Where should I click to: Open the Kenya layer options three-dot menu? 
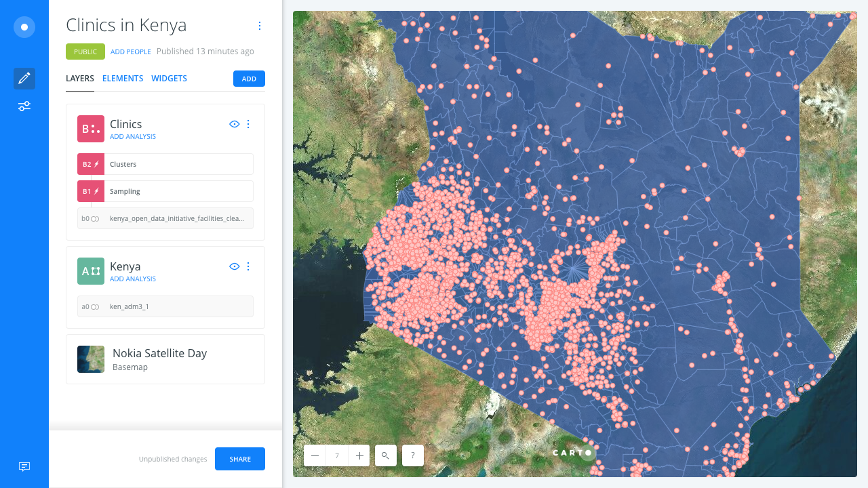pyautogui.click(x=248, y=266)
